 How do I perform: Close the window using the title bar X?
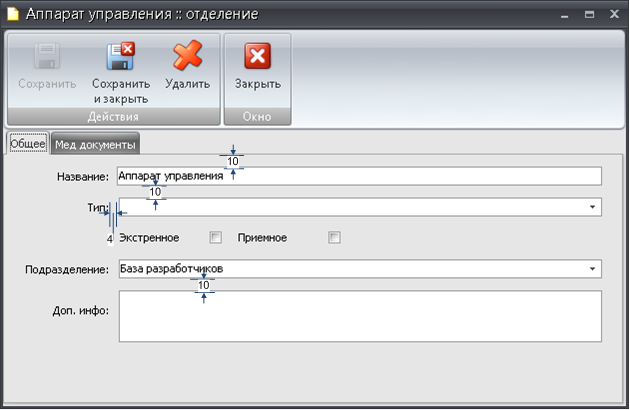(612, 14)
